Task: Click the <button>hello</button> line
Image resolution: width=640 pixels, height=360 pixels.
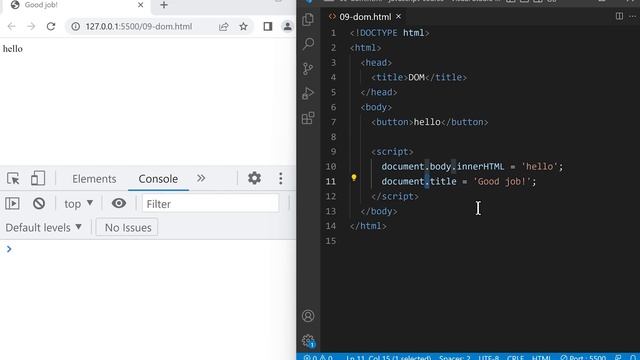Action: tap(429, 122)
